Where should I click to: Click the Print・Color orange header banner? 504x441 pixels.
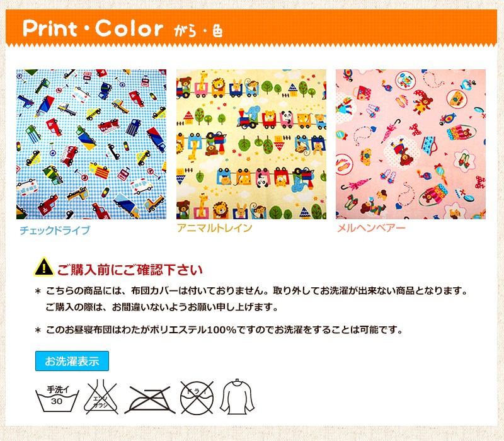point(251,28)
